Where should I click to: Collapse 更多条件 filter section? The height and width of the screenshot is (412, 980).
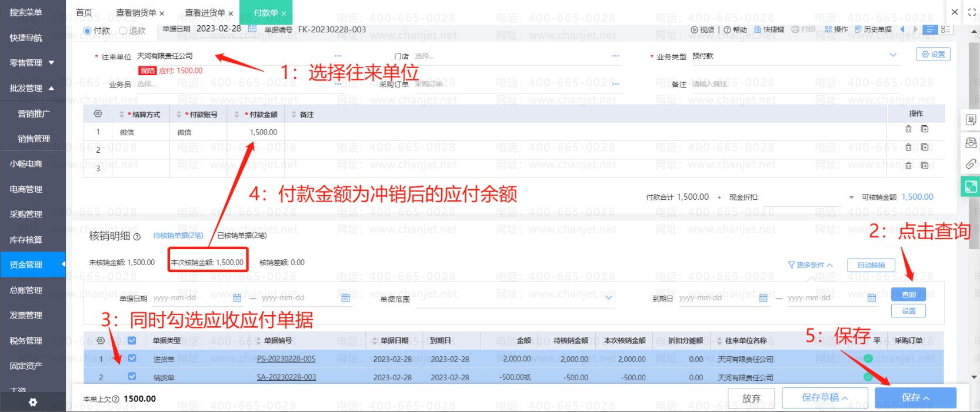tap(810, 265)
